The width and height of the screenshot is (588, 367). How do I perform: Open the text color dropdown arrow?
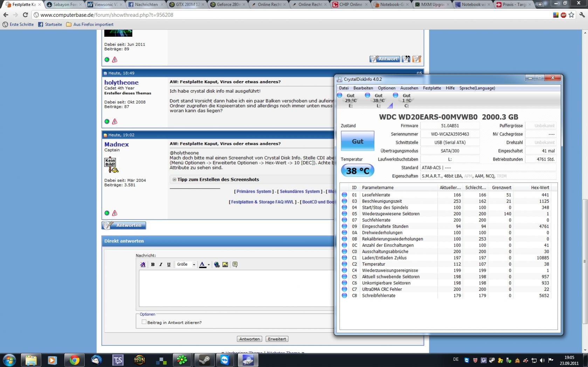[x=209, y=265]
